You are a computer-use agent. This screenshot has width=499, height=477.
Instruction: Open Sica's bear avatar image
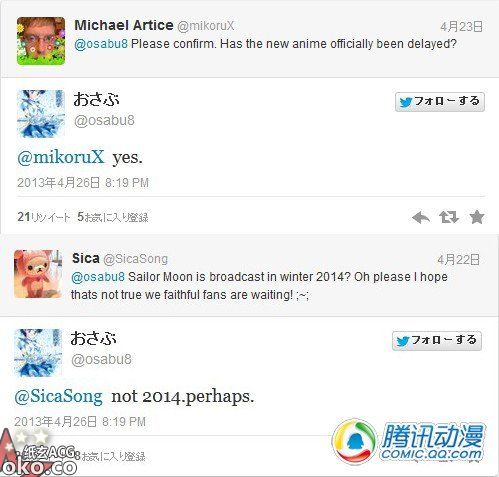tap(38, 274)
